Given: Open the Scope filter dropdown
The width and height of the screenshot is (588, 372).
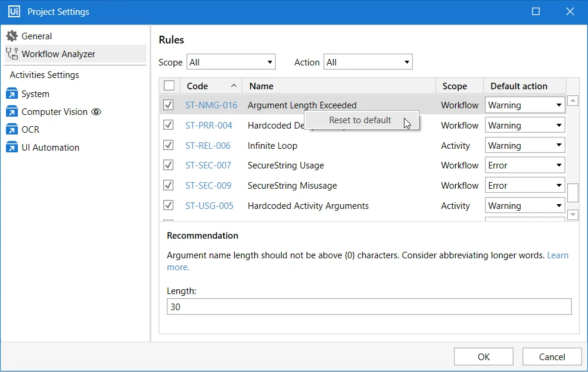Looking at the screenshot, I should point(231,62).
